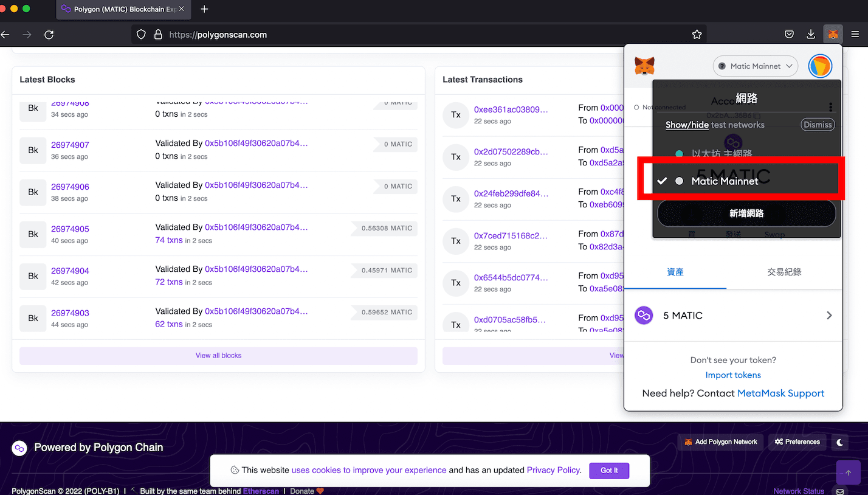Switch to the 資產 assets tab
This screenshot has width=868, height=495.
675,272
